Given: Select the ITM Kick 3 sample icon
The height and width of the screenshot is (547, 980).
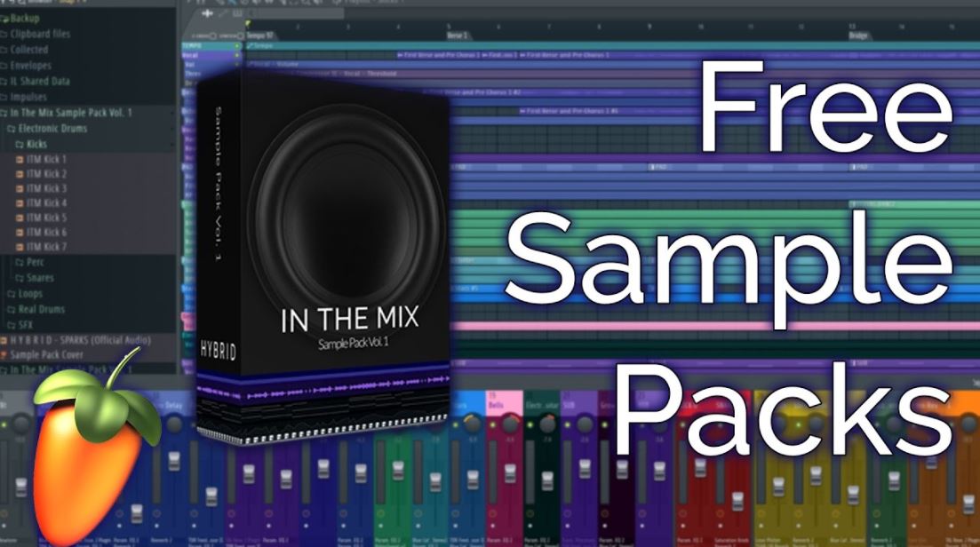Looking at the screenshot, I should pos(20,188).
